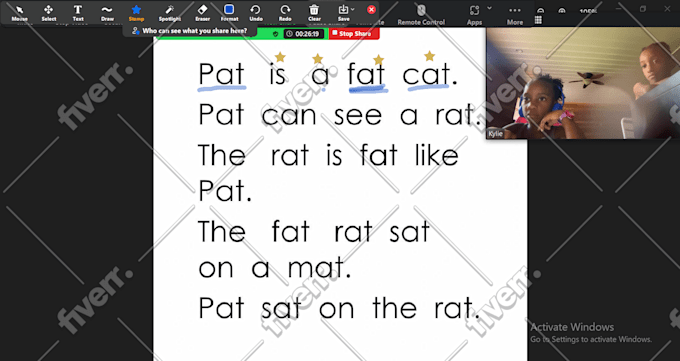Select the Mouse annotation tool
The height and width of the screenshot is (361, 680).
[x=19, y=13]
